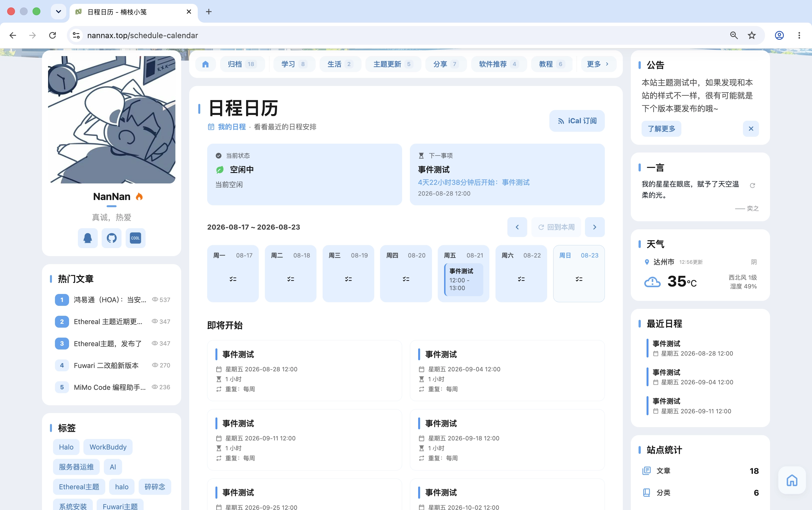This screenshot has height=510, width=812.
Task: Click the flame icon beside NanNan
Action: pos(139,197)
